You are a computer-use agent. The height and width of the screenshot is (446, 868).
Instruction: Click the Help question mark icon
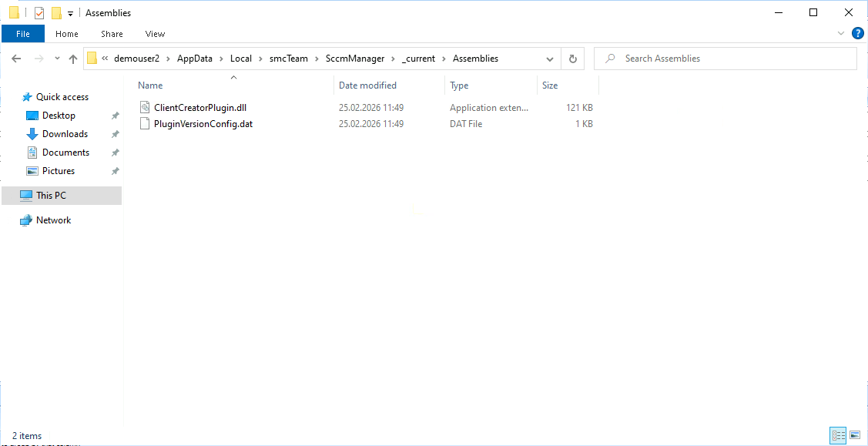tap(857, 34)
